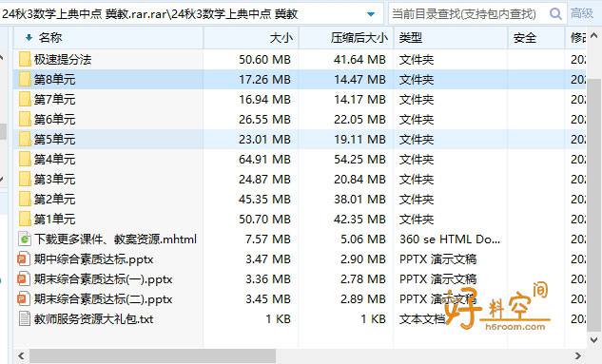
Task: Click the horizontal scrollbar thumb
Action: pyautogui.click(x=152, y=356)
